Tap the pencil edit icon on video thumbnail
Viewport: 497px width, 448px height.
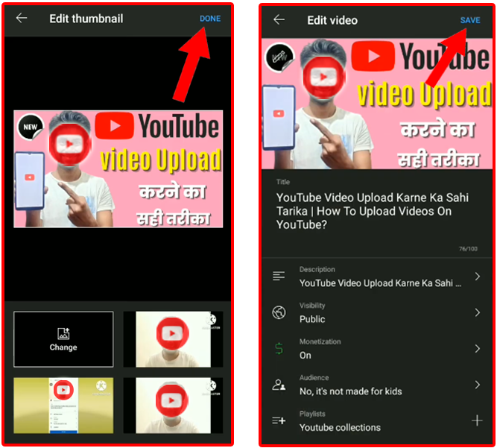[280, 57]
